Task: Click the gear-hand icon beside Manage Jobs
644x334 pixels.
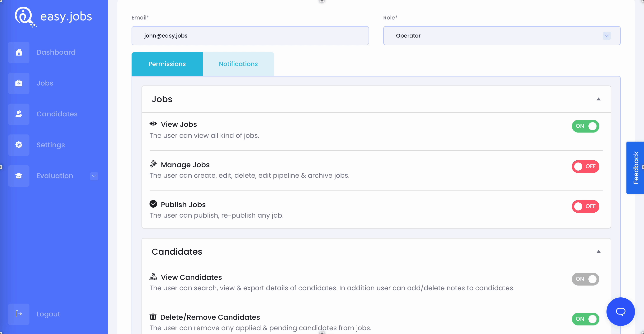Action: point(153,164)
